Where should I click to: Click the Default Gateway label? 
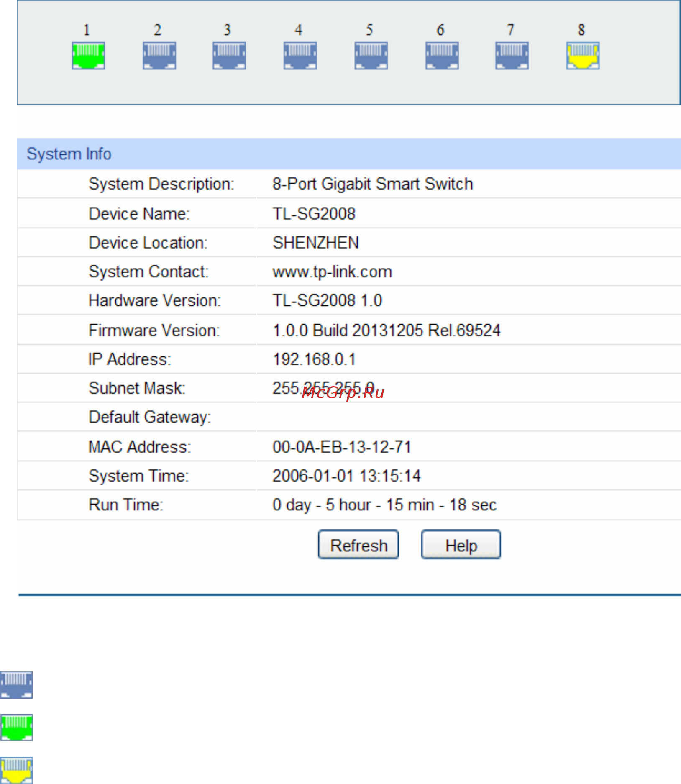coord(150,417)
